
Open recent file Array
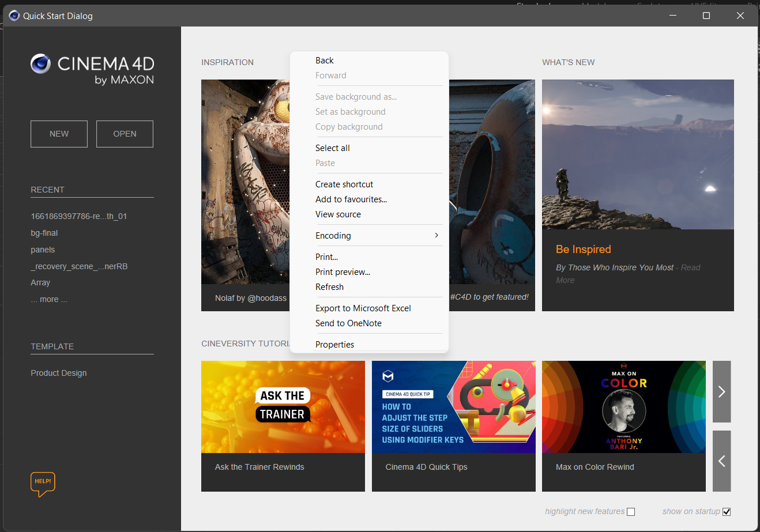[x=40, y=282]
